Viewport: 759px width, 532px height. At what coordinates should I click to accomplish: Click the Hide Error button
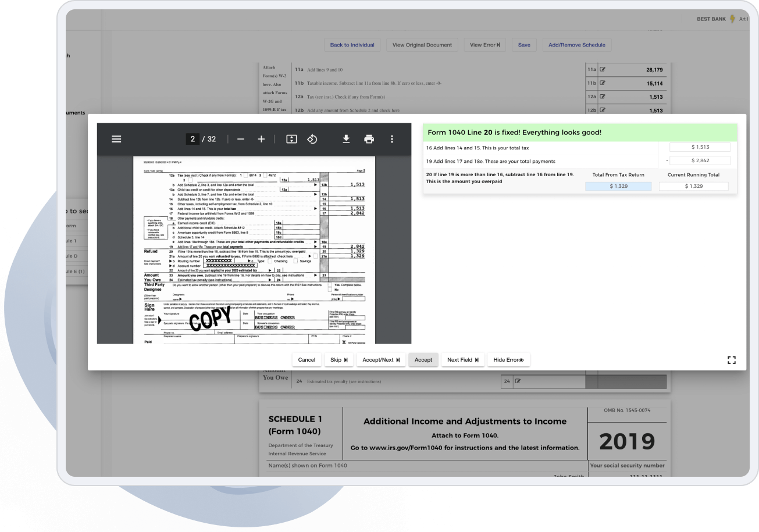(508, 360)
